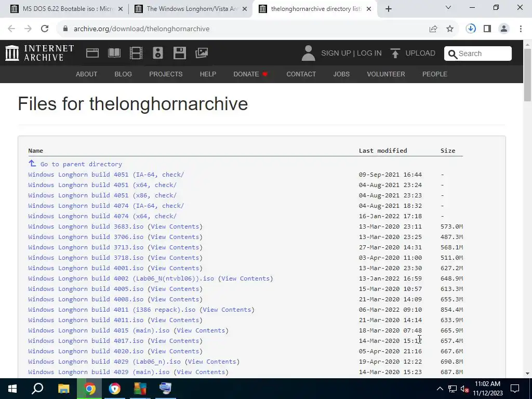Open the Chrome profile icon

tap(504, 29)
